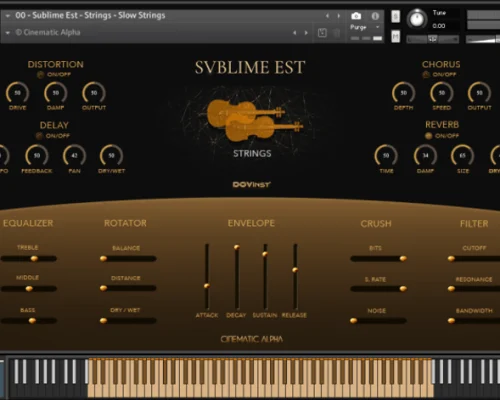Toggle Distortion ON/OFF
Viewport: 500px width, 400px height.
pos(41,75)
